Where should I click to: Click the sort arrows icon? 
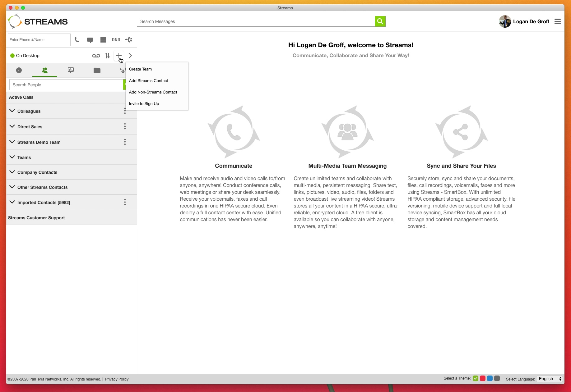107,56
